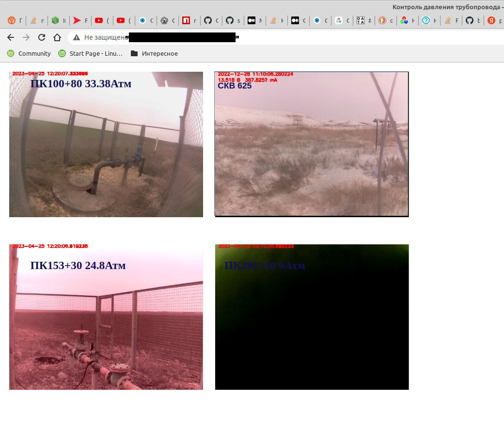Open the ПК153+30 24.8Атм camera image
Image resolution: width=504 pixels, height=447 pixels.
click(x=106, y=317)
